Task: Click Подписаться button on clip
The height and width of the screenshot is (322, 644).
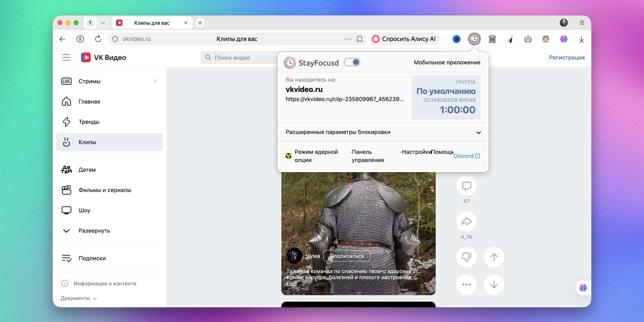Action: pos(347,256)
